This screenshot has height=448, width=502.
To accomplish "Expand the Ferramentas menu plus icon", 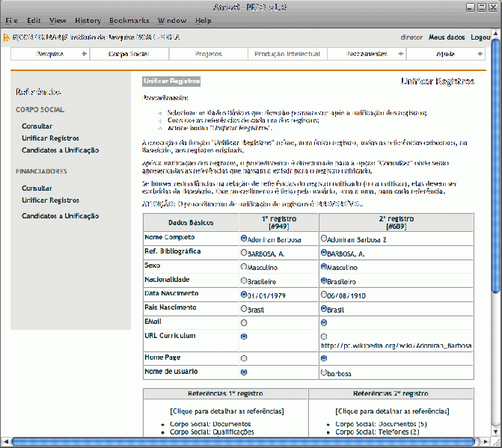I will pos(401,54).
